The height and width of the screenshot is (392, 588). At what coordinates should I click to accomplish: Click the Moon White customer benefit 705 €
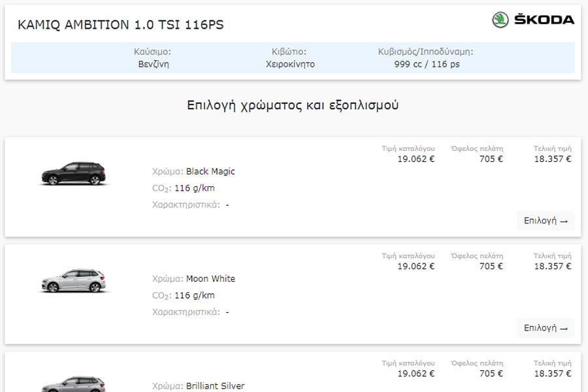(x=491, y=266)
